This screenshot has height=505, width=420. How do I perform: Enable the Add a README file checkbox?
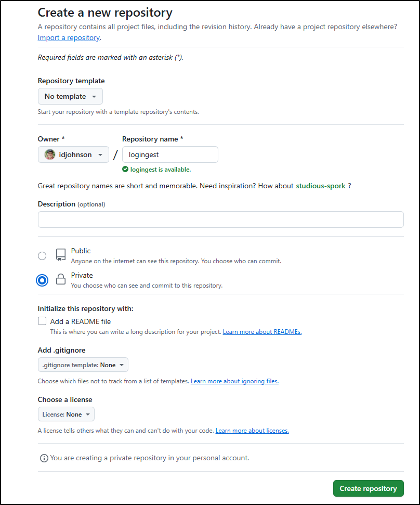click(42, 321)
